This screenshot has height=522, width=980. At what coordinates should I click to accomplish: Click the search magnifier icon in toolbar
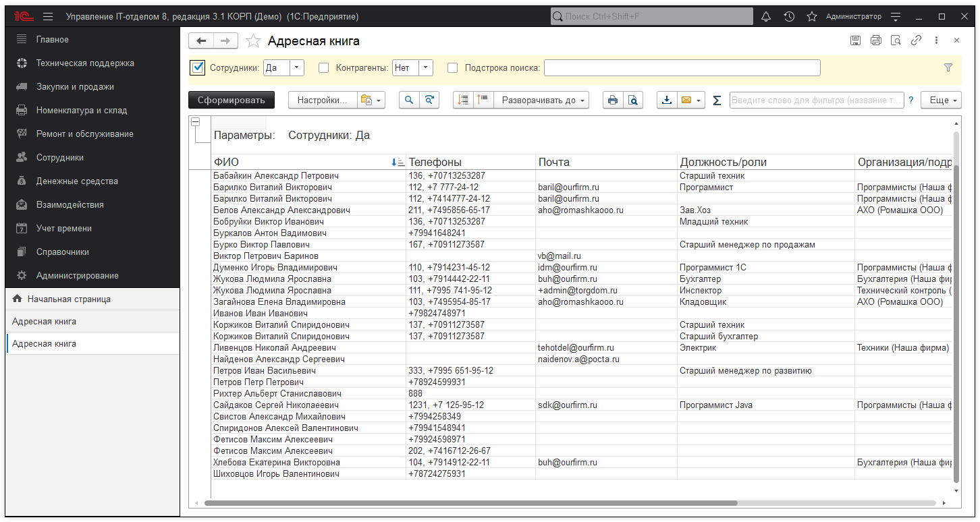(x=409, y=100)
